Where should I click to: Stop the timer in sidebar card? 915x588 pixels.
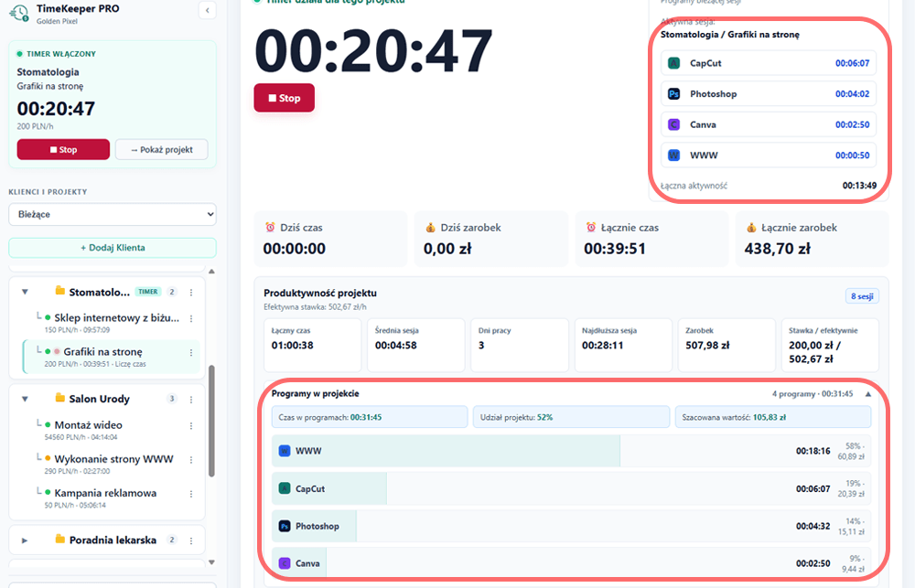[63, 149]
